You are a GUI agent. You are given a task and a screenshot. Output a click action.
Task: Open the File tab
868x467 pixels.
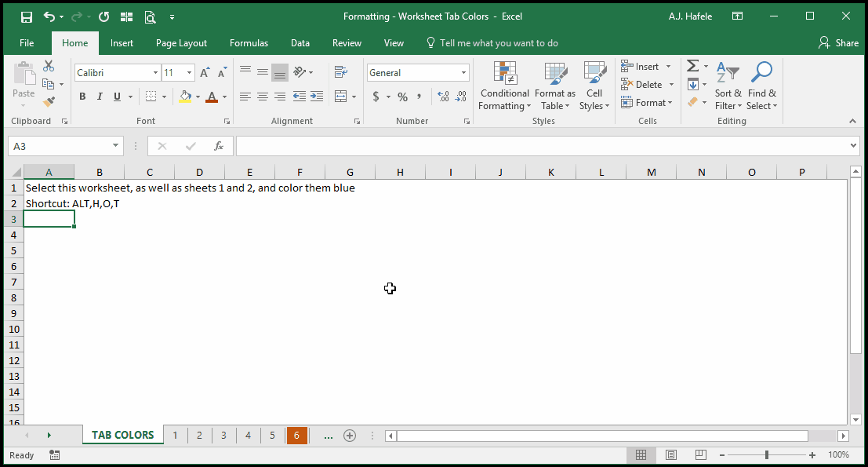[x=27, y=43]
